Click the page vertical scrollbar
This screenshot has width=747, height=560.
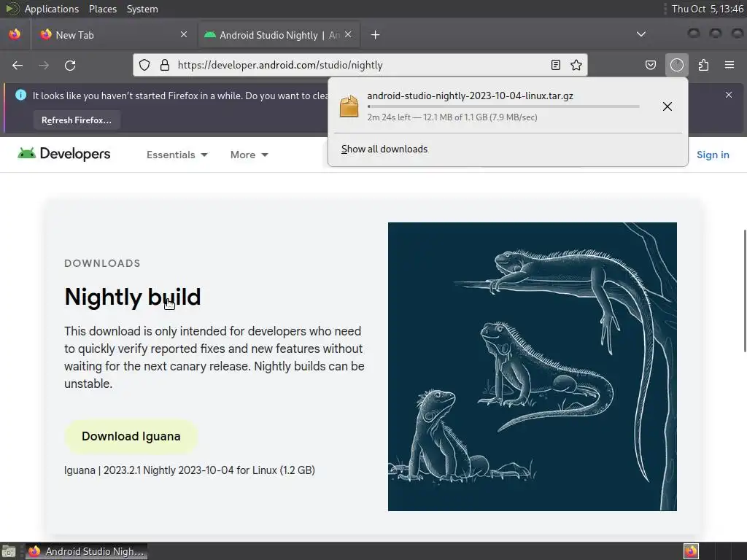(x=744, y=290)
